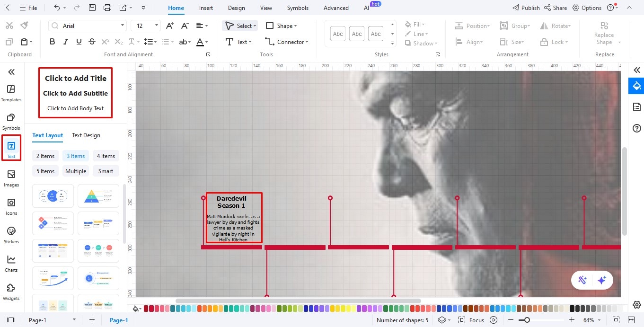Toggle Bold formatting
Screen dimensions: 644x327
tap(53, 42)
